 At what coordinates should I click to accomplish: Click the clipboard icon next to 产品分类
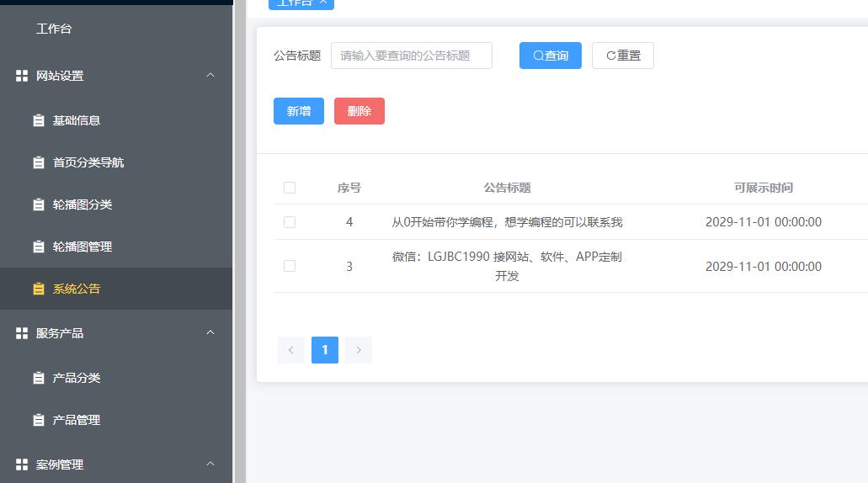pyautogui.click(x=39, y=378)
